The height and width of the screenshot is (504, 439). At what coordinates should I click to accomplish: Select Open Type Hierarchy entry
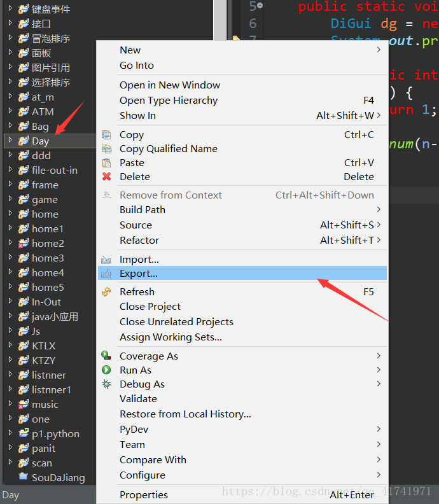242,101
